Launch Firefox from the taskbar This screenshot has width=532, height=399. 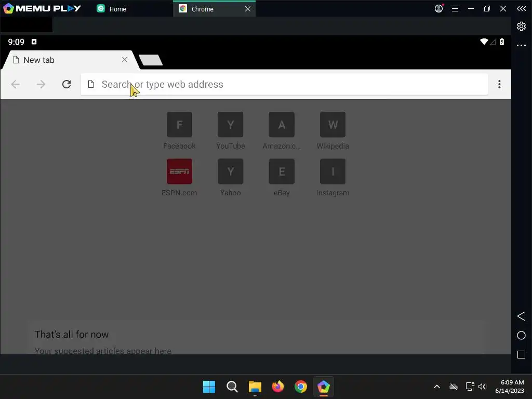(x=278, y=387)
